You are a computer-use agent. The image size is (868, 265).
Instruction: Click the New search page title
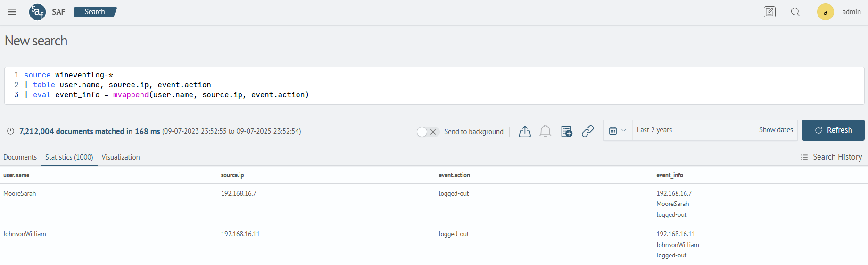pyautogui.click(x=36, y=41)
